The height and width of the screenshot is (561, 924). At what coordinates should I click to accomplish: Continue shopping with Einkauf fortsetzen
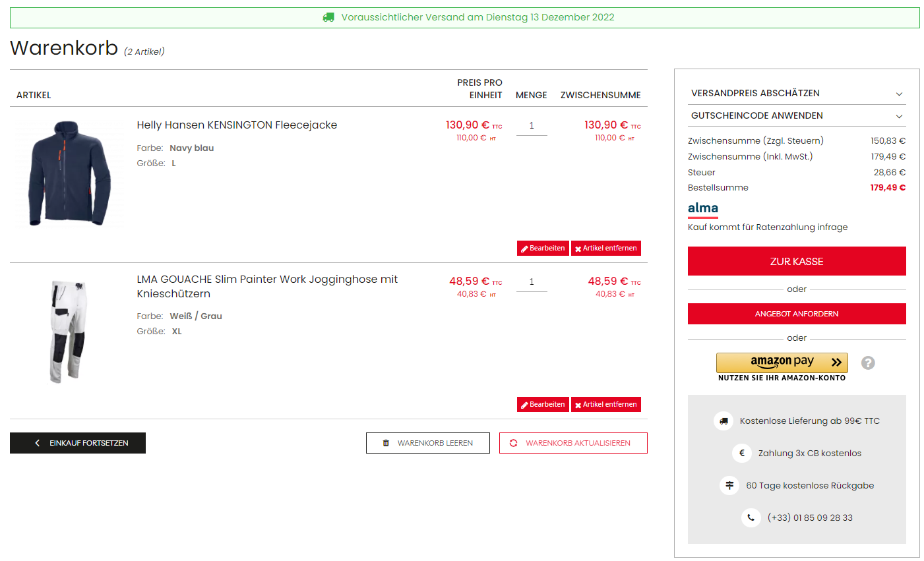coord(78,443)
